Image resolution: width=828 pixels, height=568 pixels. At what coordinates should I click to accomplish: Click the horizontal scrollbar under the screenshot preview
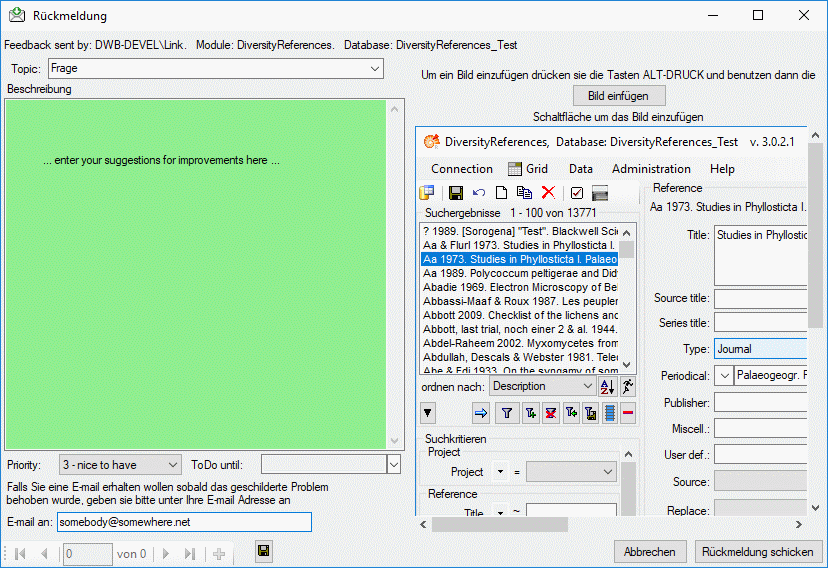(x=611, y=524)
